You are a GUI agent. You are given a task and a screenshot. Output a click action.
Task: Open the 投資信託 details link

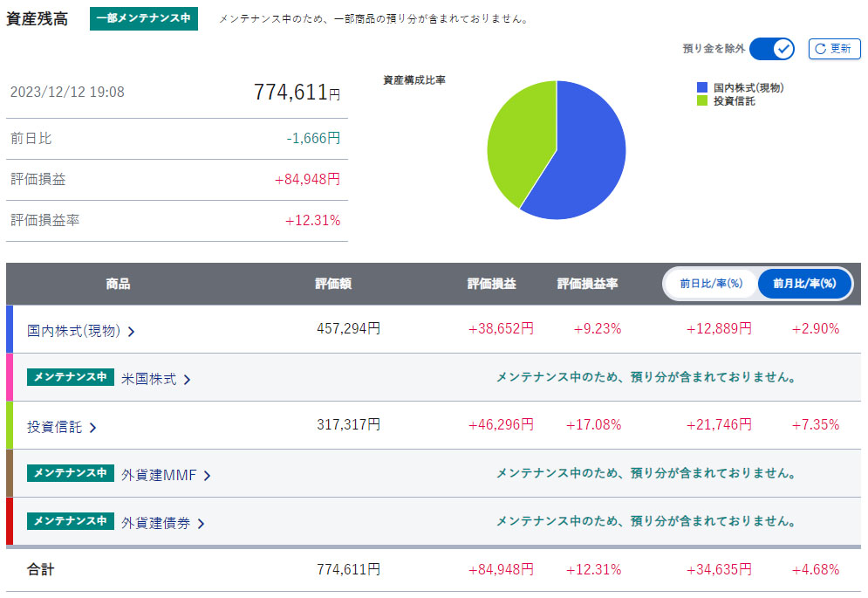tap(54, 427)
